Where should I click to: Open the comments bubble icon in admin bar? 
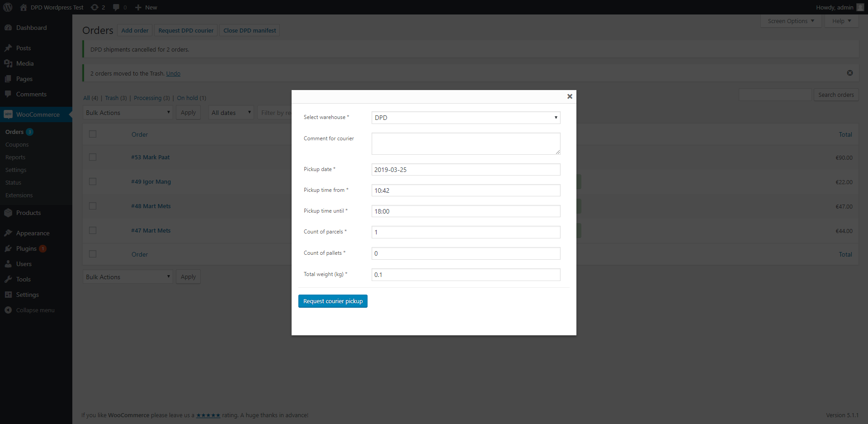pos(116,8)
